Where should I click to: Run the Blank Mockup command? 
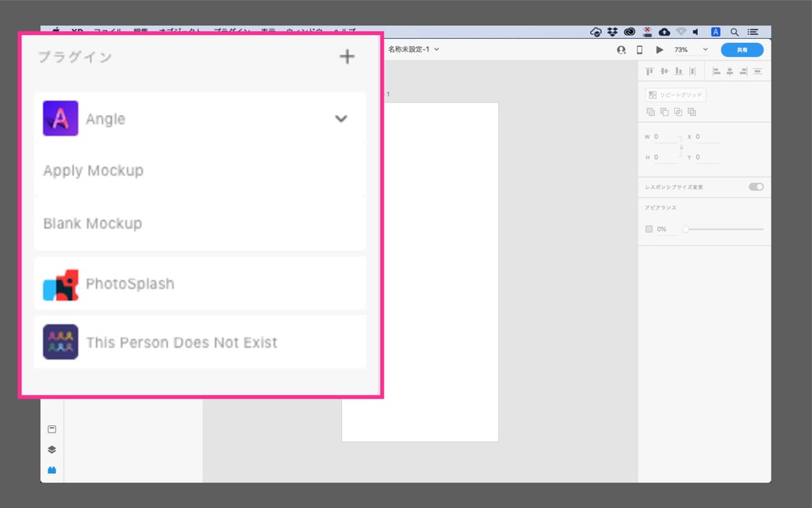pos(200,223)
